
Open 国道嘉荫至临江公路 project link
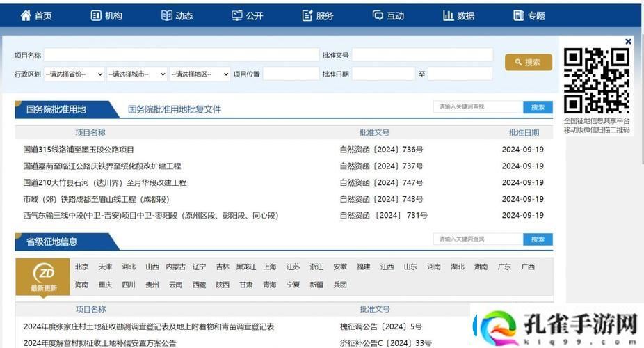[102, 166]
